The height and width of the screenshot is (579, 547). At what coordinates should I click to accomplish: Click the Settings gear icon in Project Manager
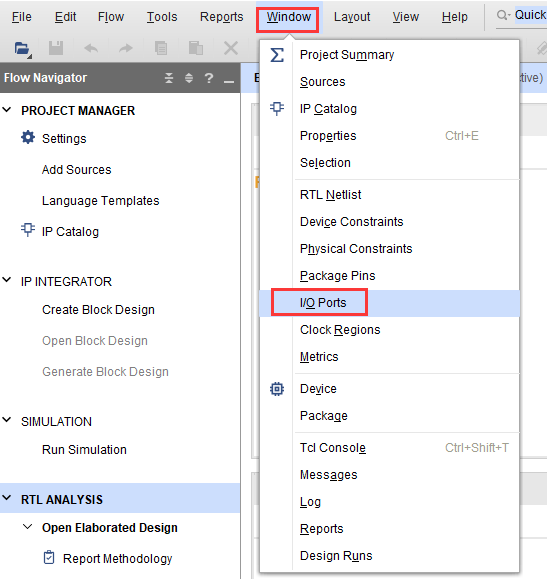coord(28,137)
